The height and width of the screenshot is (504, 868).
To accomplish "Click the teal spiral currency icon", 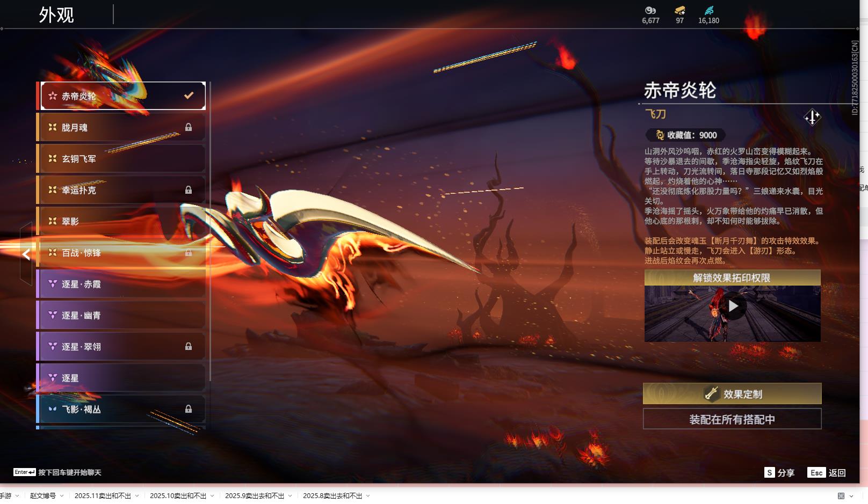I will click(x=708, y=10).
